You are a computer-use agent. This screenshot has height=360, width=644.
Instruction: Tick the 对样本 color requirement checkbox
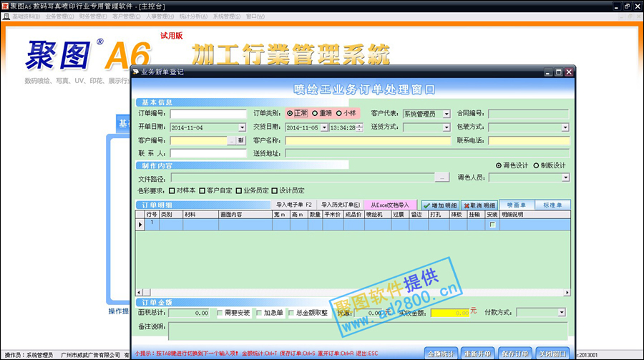tap(172, 190)
